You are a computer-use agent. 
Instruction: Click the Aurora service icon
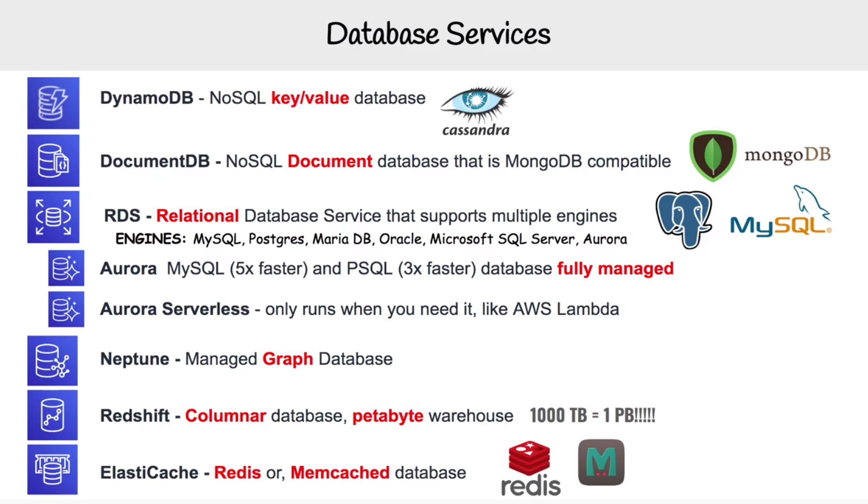(66, 269)
